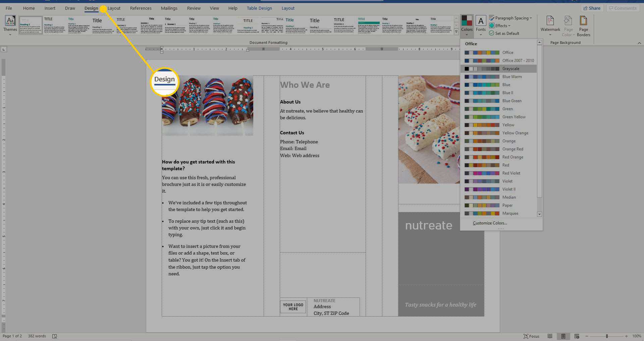Switch to the Table Design tab
This screenshot has width=644, height=341.
(x=259, y=8)
